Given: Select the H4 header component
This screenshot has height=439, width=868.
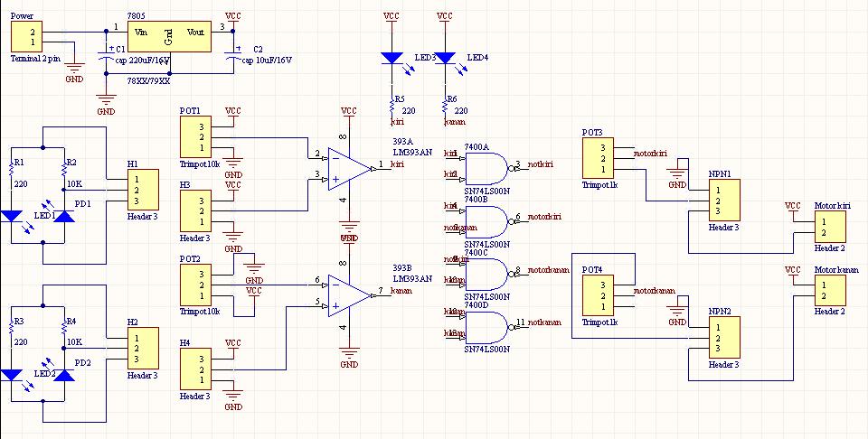Looking at the screenshot, I should (195, 369).
